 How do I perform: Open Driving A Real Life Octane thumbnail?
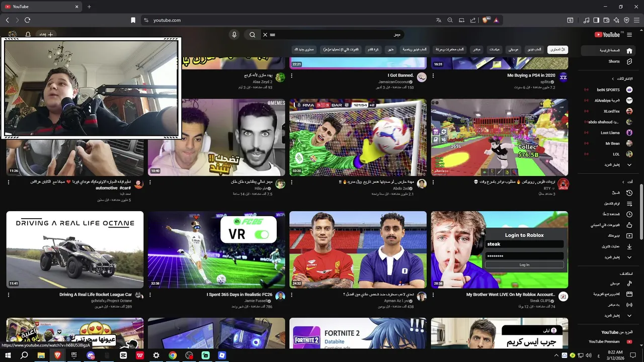(75, 249)
